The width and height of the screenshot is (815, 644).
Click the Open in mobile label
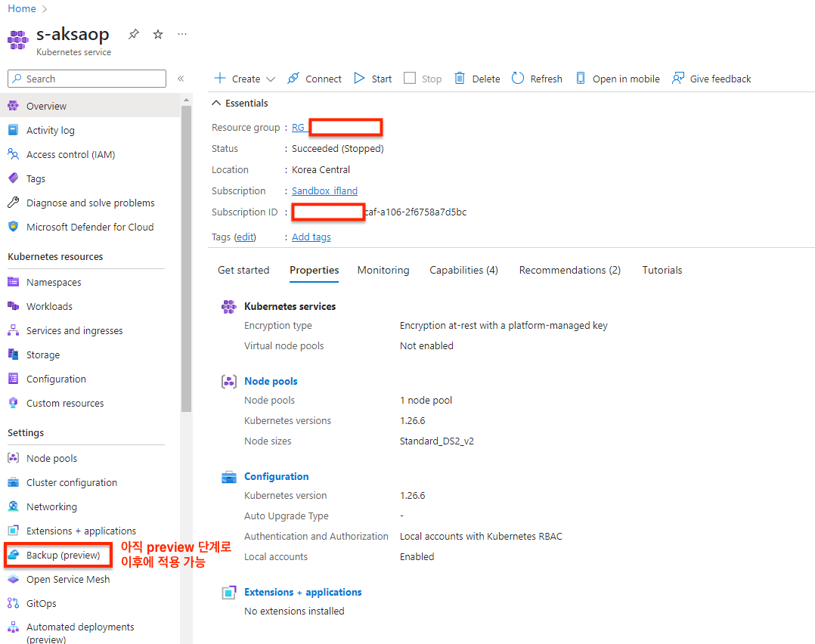click(626, 79)
